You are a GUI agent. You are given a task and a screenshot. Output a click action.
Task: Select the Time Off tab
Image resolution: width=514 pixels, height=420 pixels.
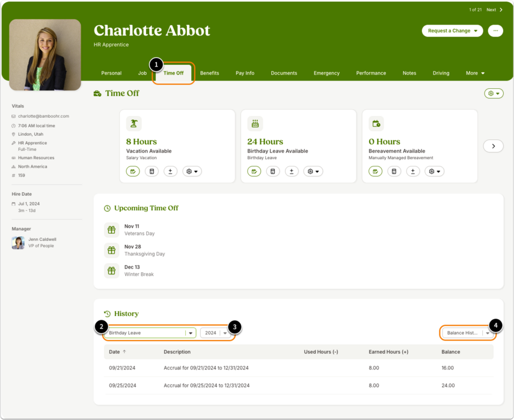(x=173, y=73)
